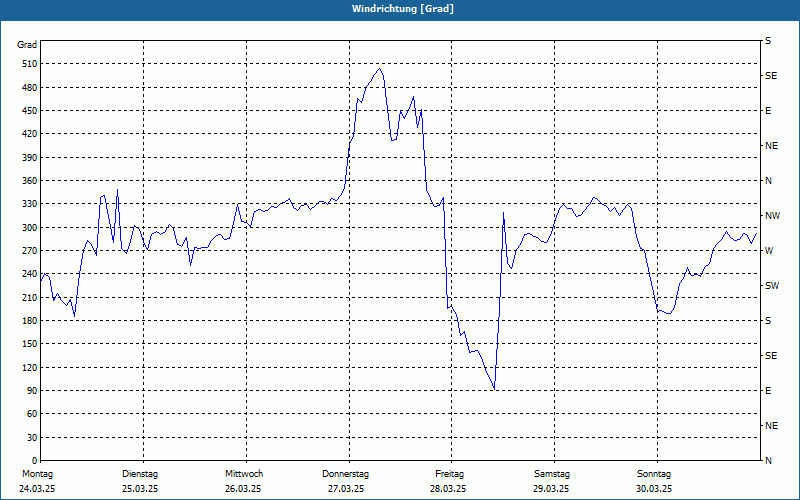Click the date 24.03.25
800x500 pixels.
click(37, 489)
